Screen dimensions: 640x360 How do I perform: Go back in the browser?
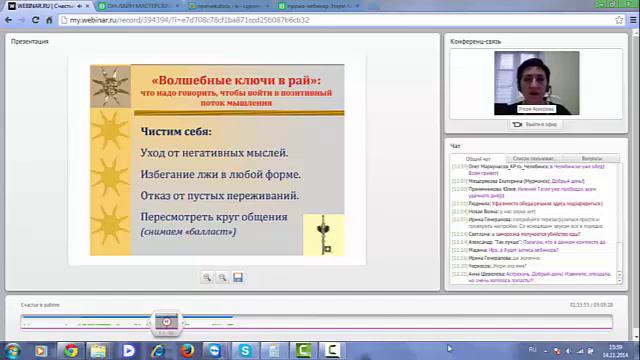click(8, 20)
